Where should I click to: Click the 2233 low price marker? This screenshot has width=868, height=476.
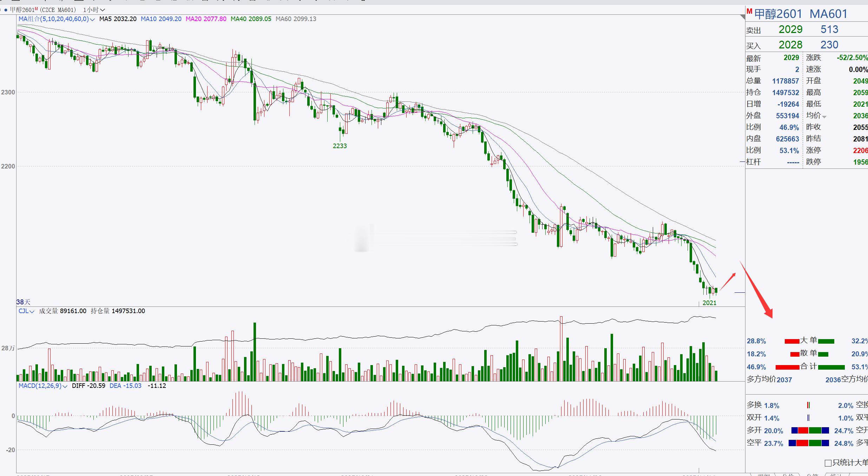pyautogui.click(x=340, y=146)
